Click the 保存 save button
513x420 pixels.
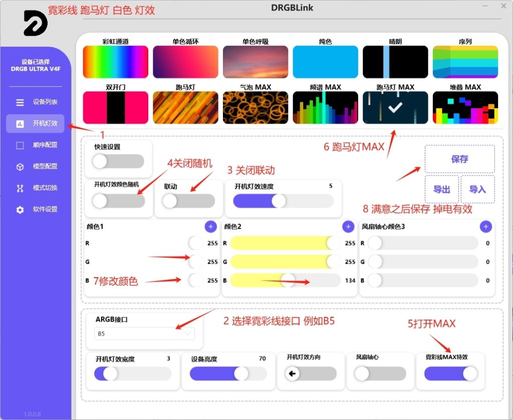pyautogui.click(x=460, y=159)
